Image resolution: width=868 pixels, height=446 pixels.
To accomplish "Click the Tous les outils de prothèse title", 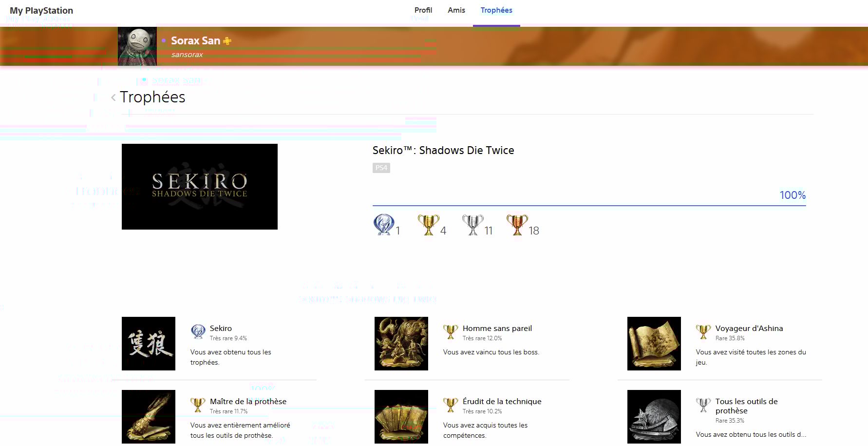I will (747, 406).
